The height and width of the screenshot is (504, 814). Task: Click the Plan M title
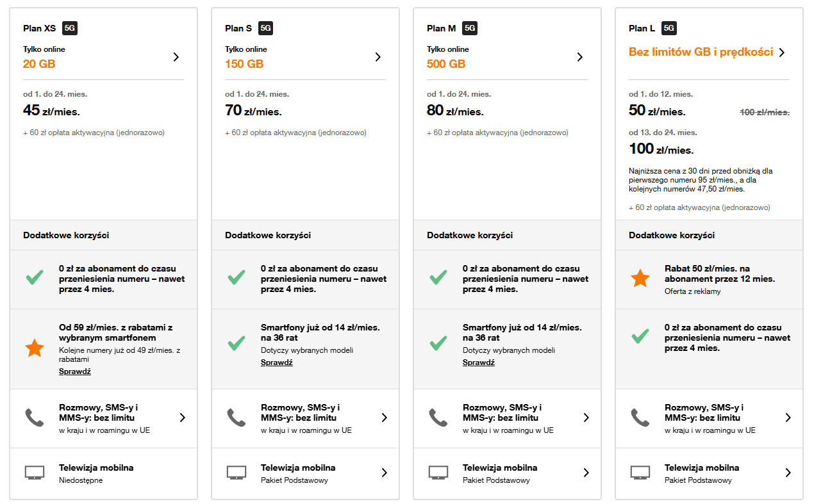[442, 28]
